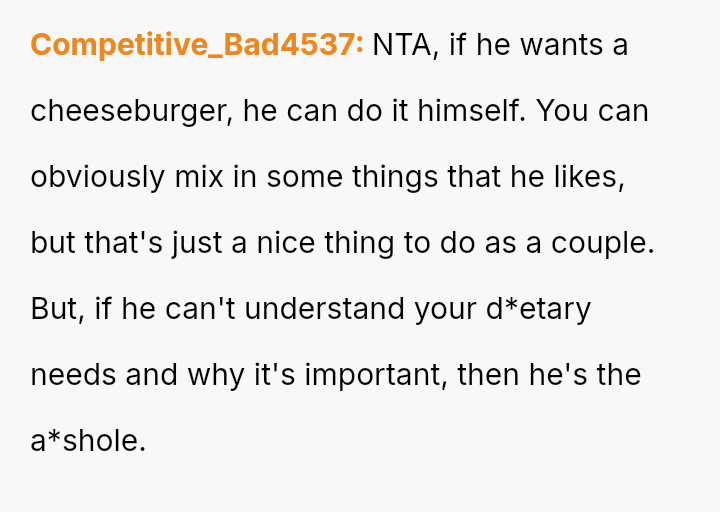This screenshot has width=720, height=512.
Task: Click the censored word "a*shole"
Action: (x=87, y=441)
